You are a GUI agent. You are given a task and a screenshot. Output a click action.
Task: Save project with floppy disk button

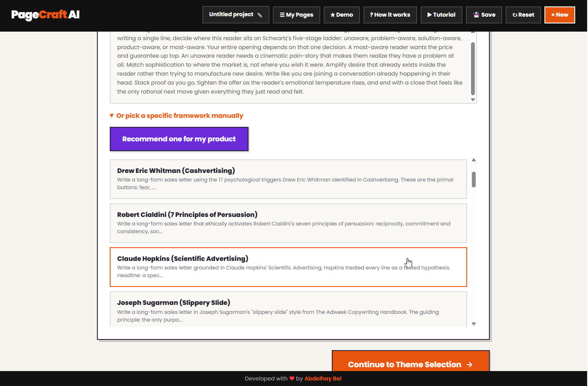[x=484, y=15]
